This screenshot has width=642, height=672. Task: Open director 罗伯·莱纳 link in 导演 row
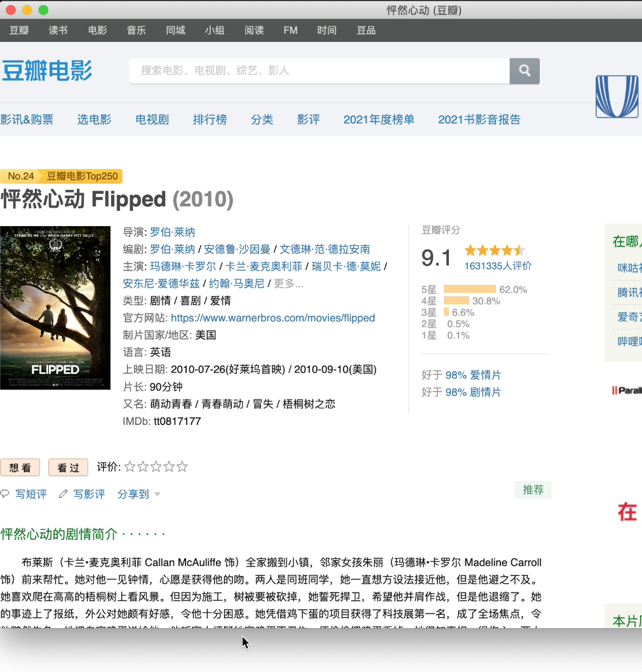172,232
